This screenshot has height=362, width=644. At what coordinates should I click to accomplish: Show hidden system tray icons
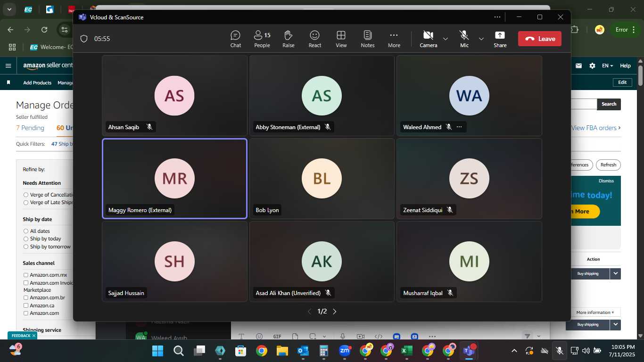click(514, 351)
